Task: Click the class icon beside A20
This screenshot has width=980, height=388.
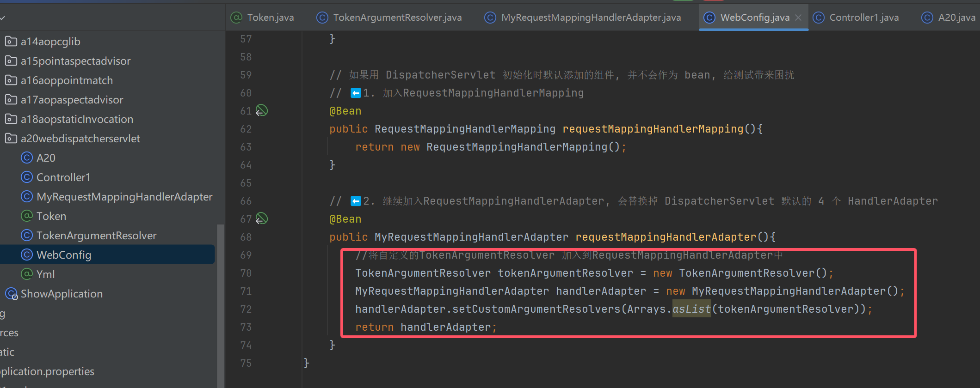Action: 27,158
